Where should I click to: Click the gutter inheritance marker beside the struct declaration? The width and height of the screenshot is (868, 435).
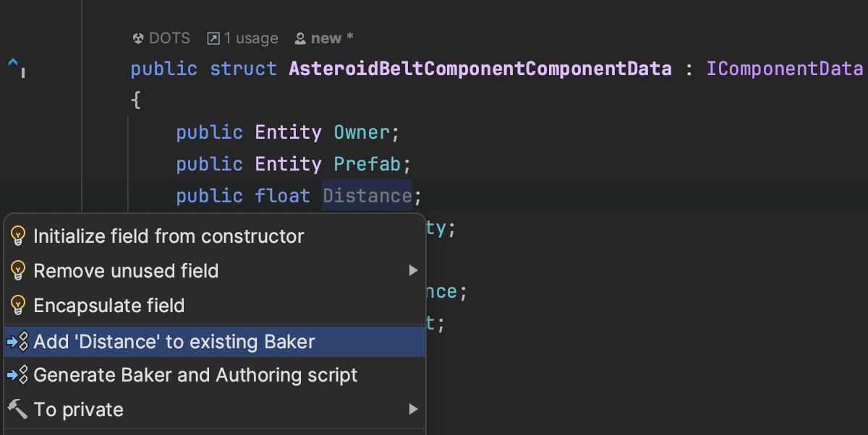(x=14, y=67)
